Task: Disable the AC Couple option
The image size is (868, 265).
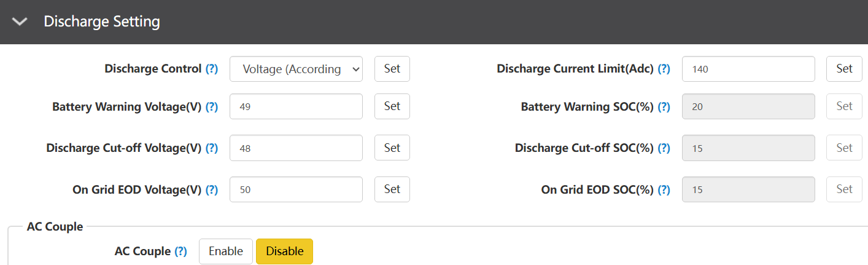Action: pyautogui.click(x=284, y=251)
